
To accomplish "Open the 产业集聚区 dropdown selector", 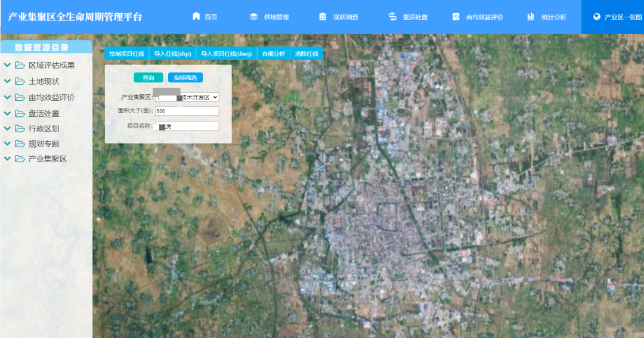I will (187, 97).
